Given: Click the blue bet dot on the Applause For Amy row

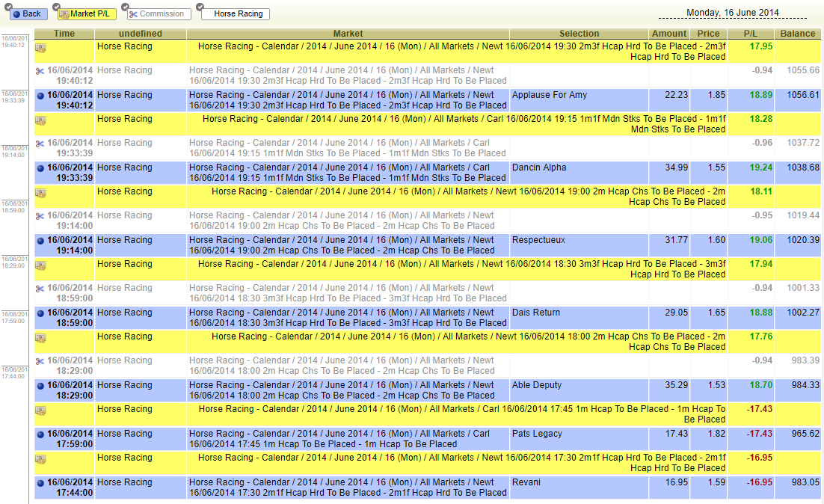Looking at the screenshot, I should pyautogui.click(x=40, y=96).
